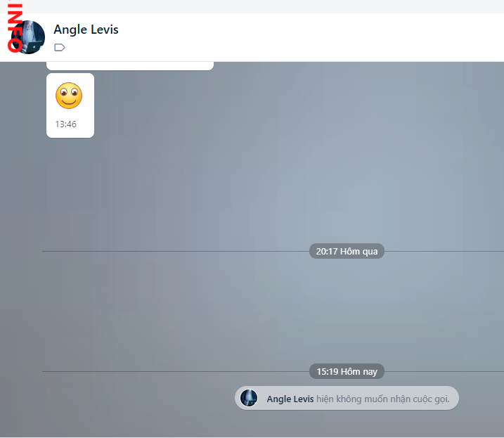Viewport: 504px width, 438px height.
Task: Select the 13:46 message timestamp
Action: tap(66, 124)
